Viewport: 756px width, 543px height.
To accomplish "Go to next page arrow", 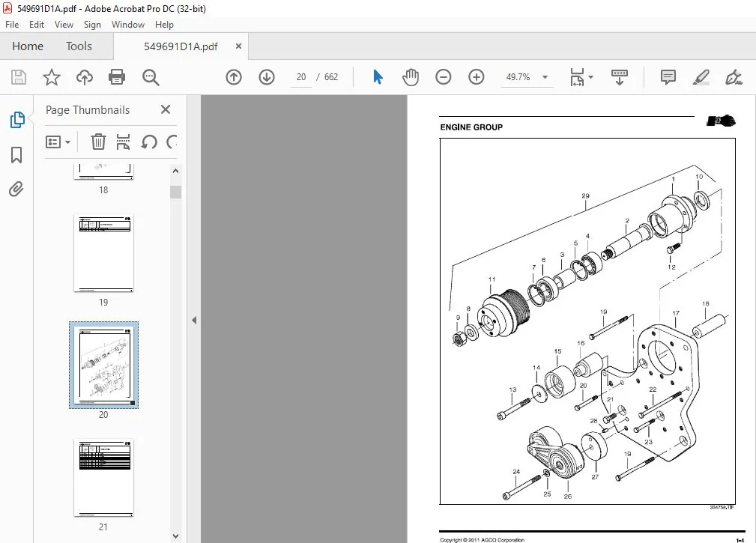I will tap(267, 77).
